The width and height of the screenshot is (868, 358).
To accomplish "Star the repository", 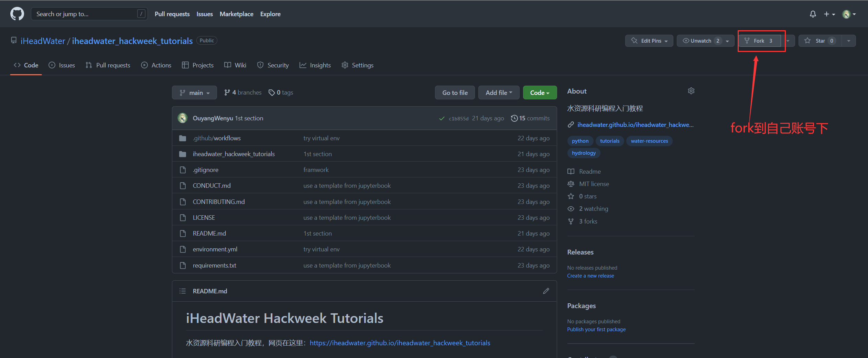I will coord(820,41).
